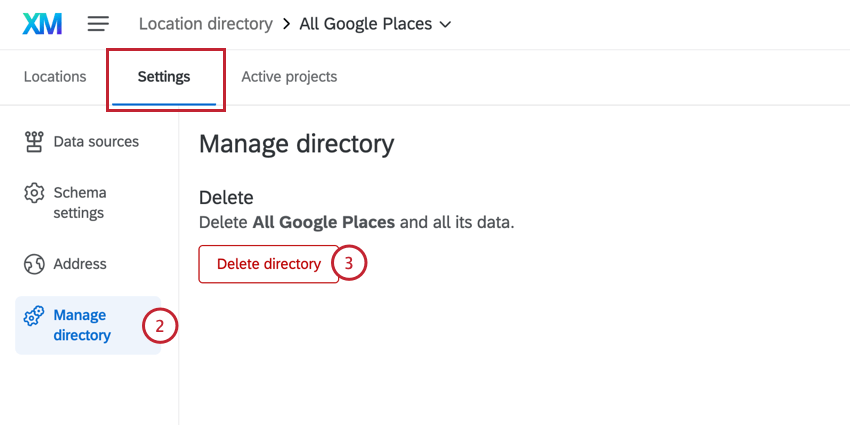Open the Address settings section
This screenshot has height=425, width=850.
(x=80, y=264)
